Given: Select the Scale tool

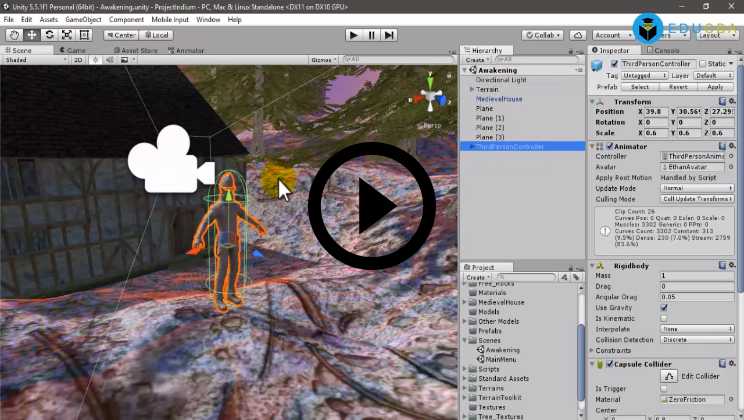Looking at the screenshot, I should point(67,35).
